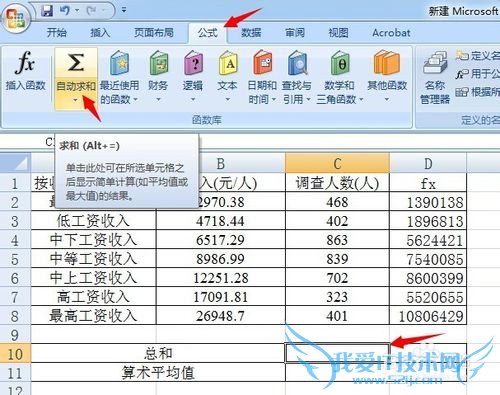The height and width of the screenshot is (395, 500).
Task: Expand 其他函数 dropdown arrow
Action: (x=387, y=99)
